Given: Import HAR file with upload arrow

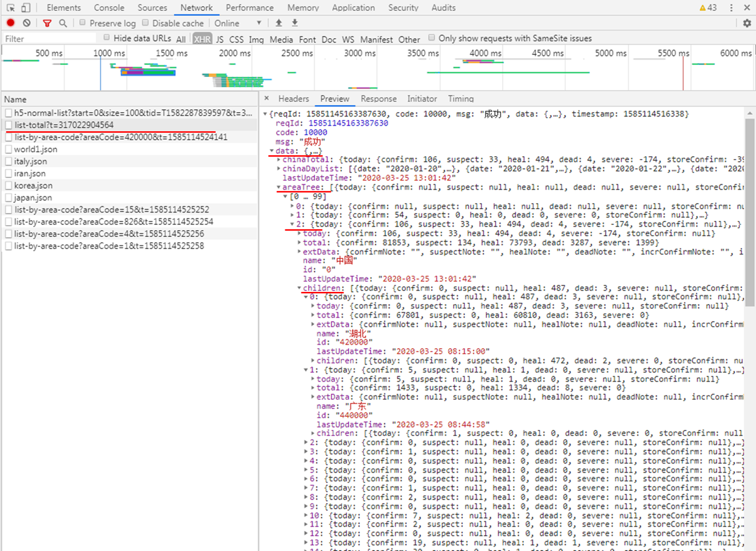Looking at the screenshot, I should (x=279, y=22).
